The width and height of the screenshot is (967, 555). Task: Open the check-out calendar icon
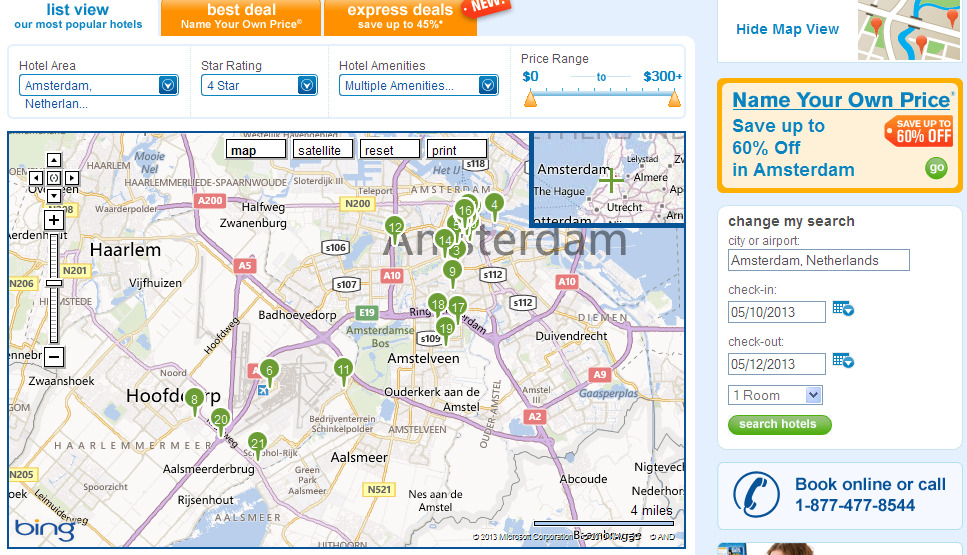click(842, 360)
